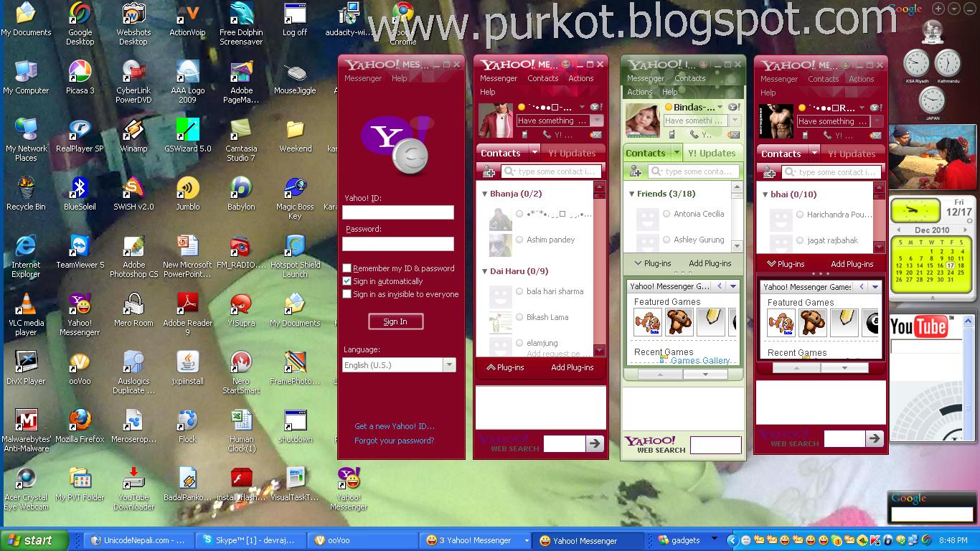Launch VLC media player icon
The width and height of the screenshot is (980, 551).
click(26, 314)
